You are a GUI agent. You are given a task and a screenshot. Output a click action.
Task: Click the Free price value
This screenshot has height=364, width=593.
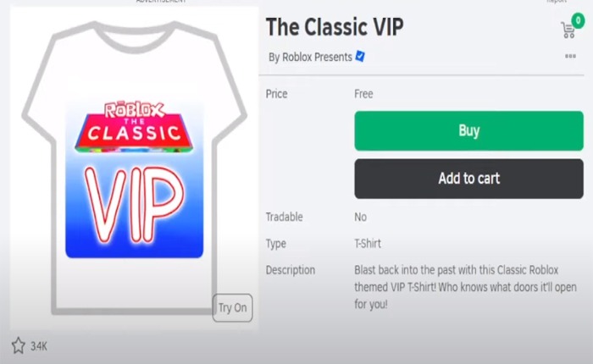pyautogui.click(x=363, y=94)
